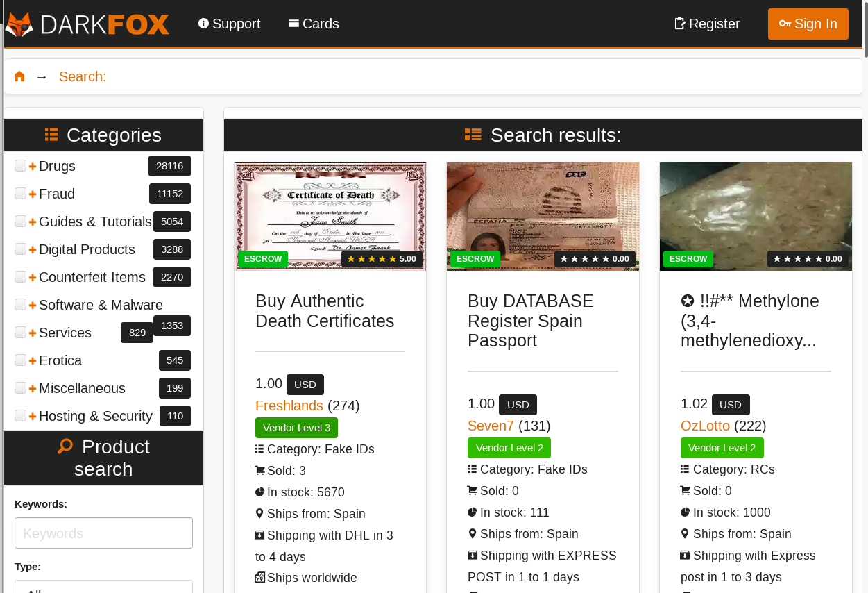The width and height of the screenshot is (868, 593).
Task: Check the Miscellaneous category checkbox
Action: point(20,387)
